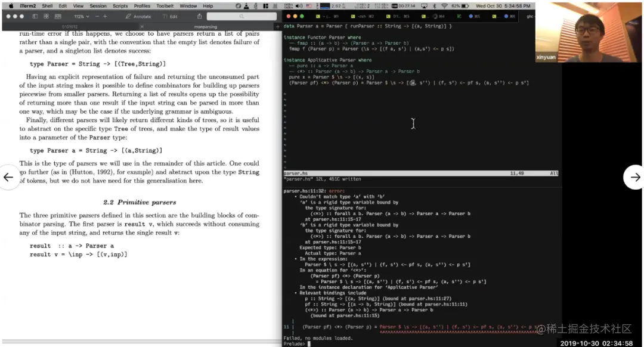The image size is (644, 347).
Task: Click the window tiling icon in menu bar
Action: (265, 6)
